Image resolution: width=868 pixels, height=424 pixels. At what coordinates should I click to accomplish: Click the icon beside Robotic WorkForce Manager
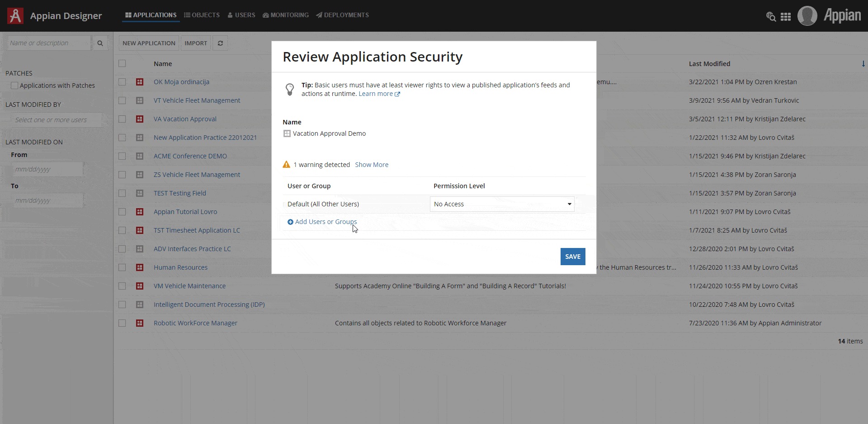pyautogui.click(x=140, y=323)
